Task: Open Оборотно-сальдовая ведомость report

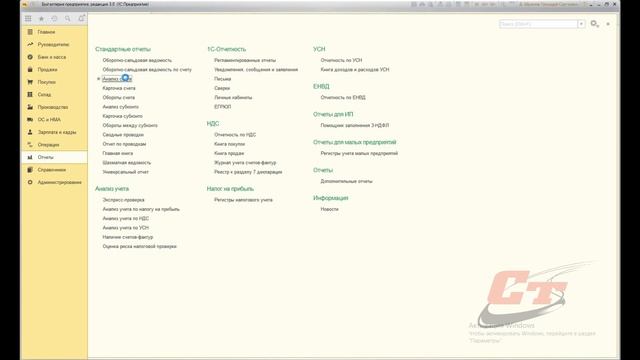Action: [137, 60]
